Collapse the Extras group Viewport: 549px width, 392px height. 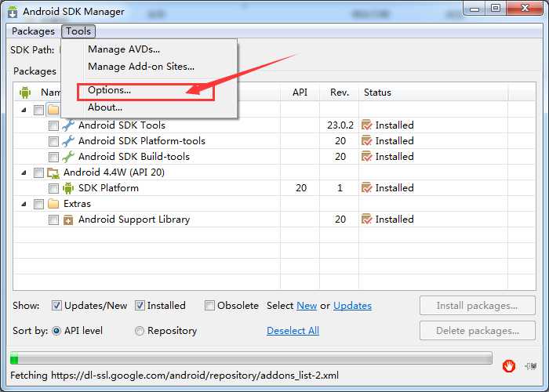(x=24, y=204)
